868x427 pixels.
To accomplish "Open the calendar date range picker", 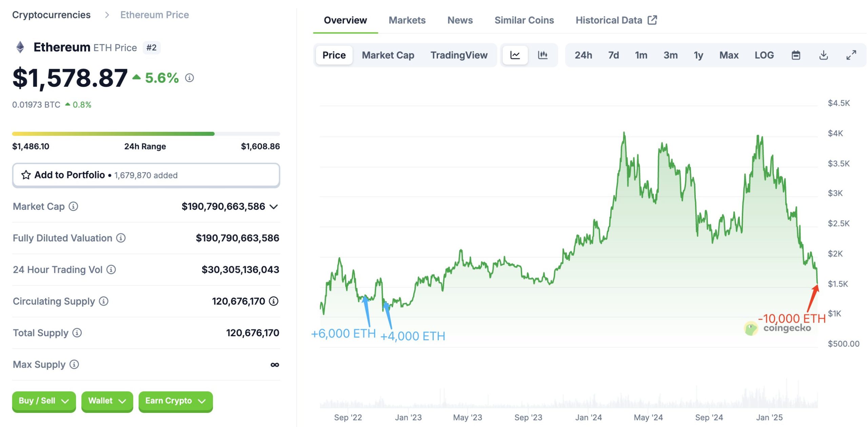I will 796,55.
